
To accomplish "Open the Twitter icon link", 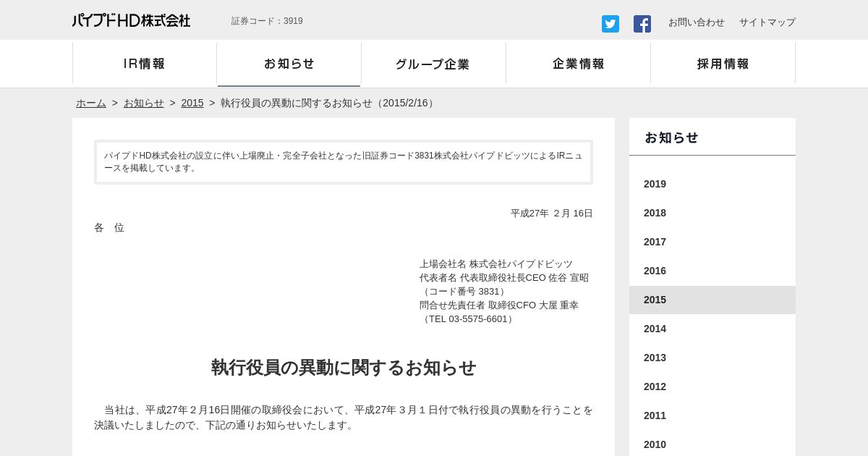I will pos(610,24).
